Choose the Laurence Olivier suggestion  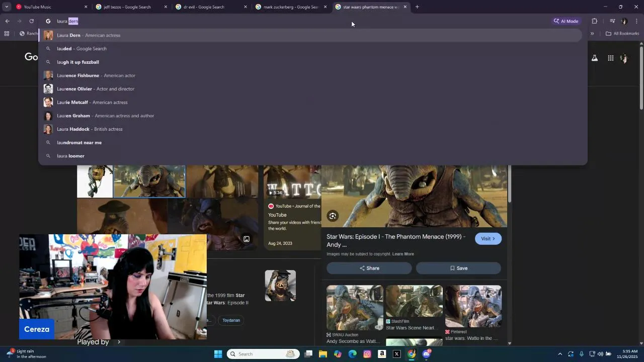coord(310,89)
